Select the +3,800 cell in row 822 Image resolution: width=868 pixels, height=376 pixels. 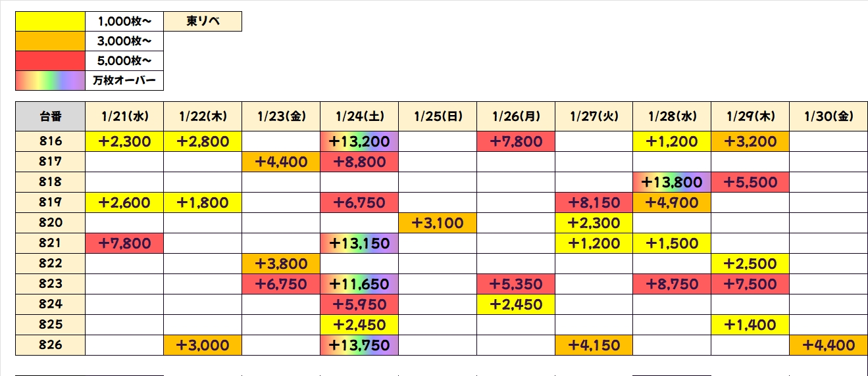tap(281, 264)
